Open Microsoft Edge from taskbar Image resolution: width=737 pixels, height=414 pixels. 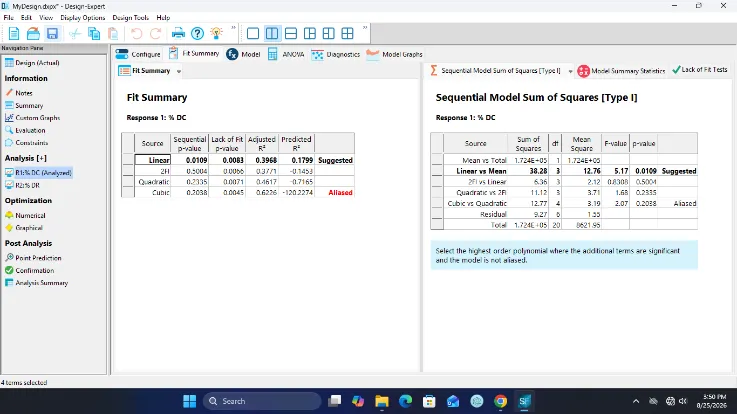[x=405, y=401]
